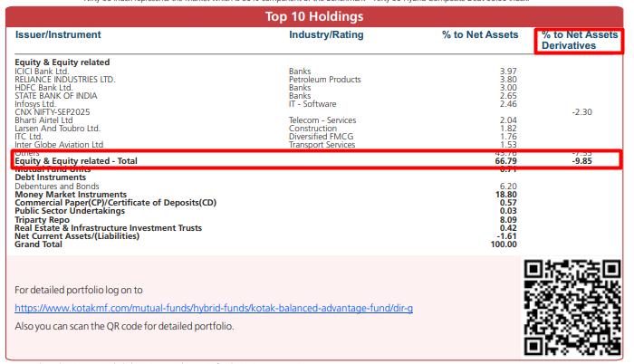Select Bharti Airtel's 2.04 value

coord(508,120)
